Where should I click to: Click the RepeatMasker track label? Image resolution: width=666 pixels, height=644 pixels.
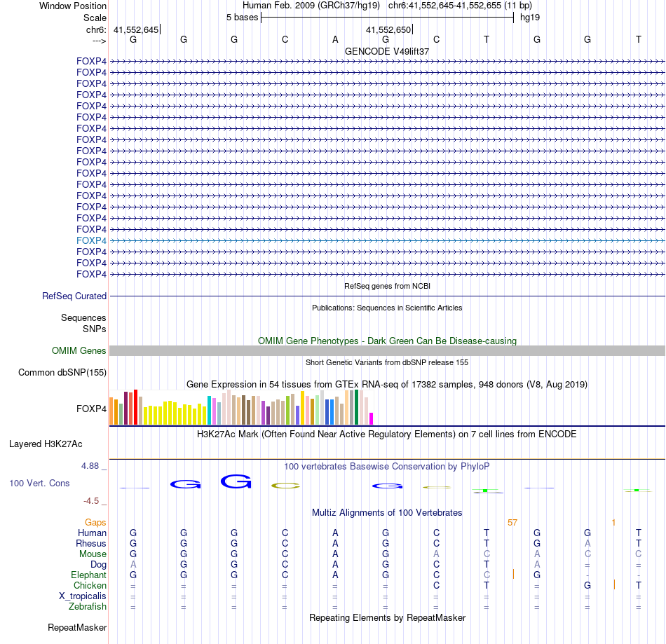pos(77,627)
